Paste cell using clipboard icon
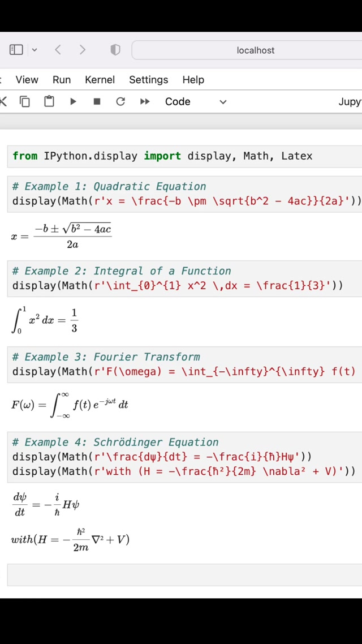The height and width of the screenshot is (644, 362). (49, 101)
